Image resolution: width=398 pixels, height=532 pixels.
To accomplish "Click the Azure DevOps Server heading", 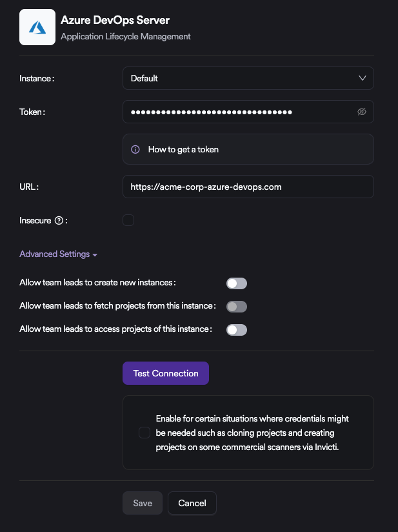I will 115,21.
